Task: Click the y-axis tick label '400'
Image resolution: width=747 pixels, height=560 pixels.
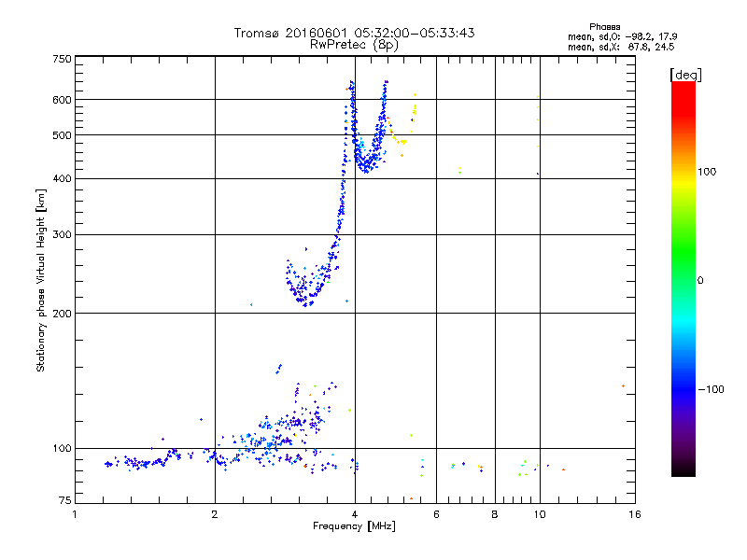Action: 62,179
